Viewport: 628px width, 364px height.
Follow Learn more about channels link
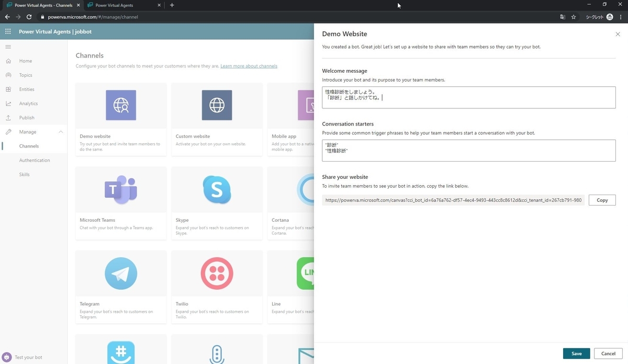pyautogui.click(x=249, y=66)
